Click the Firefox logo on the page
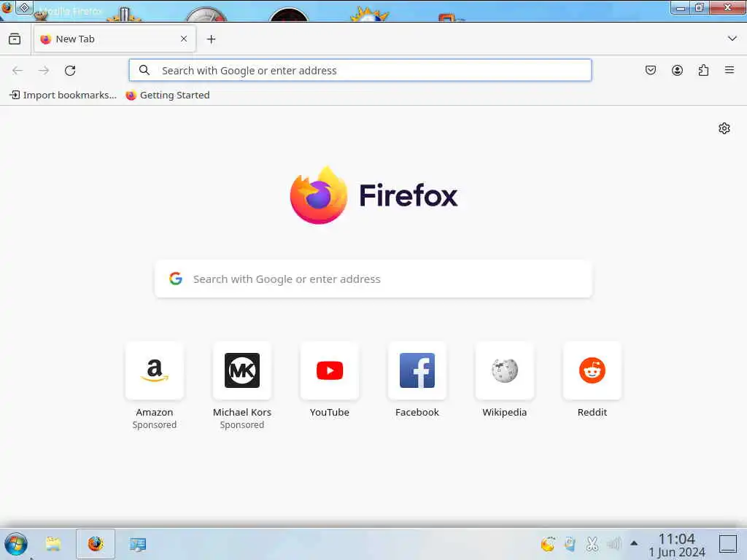The height and width of the screenshot is (560, 747). click(373, 195)
